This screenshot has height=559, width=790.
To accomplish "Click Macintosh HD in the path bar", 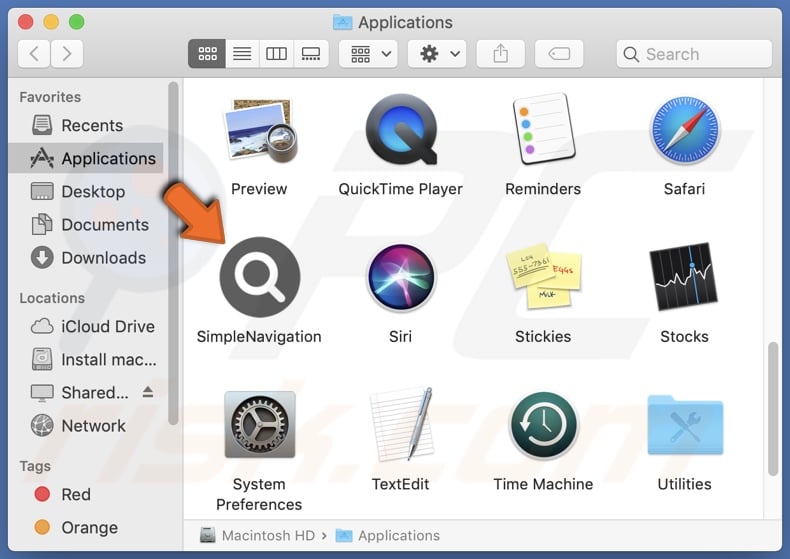I will [257, 535].
